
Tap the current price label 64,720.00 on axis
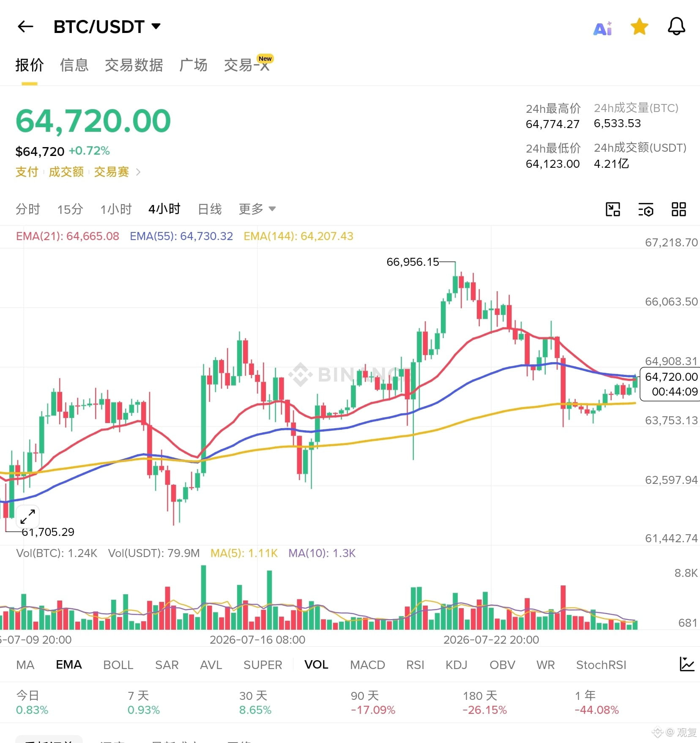671,377
